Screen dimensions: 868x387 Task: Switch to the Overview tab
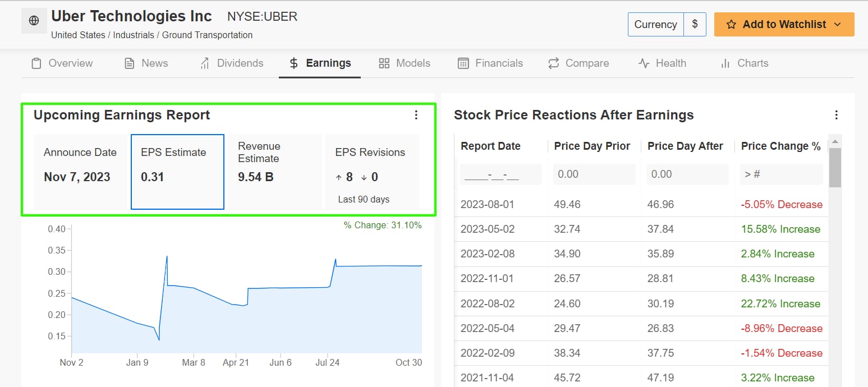pyautogui.click(x=62, y=63)
